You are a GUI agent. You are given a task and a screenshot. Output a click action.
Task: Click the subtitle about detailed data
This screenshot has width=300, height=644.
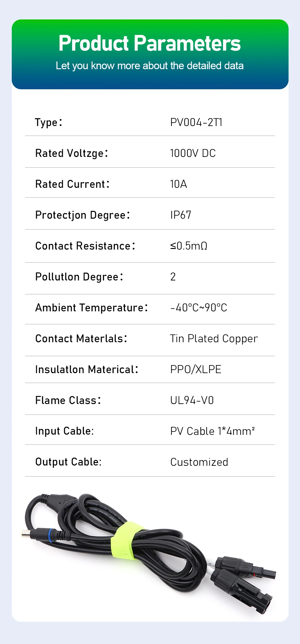(x=150, y=66)
